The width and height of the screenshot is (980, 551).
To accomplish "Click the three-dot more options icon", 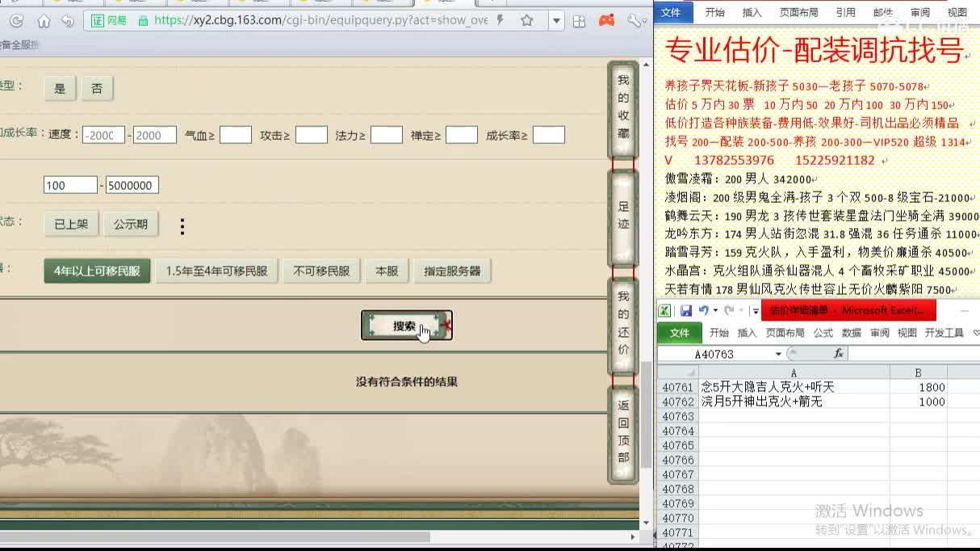I will point(182,227).
